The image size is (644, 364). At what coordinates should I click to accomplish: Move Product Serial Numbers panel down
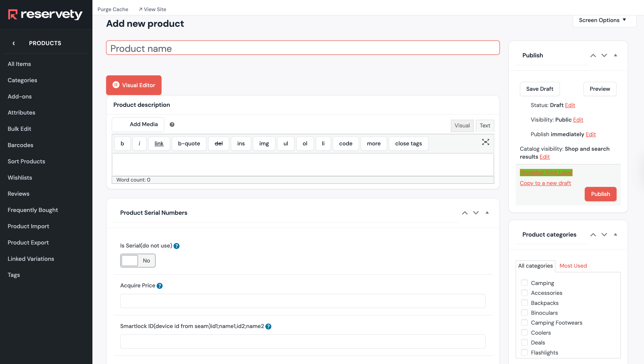[x=476, y=213]
